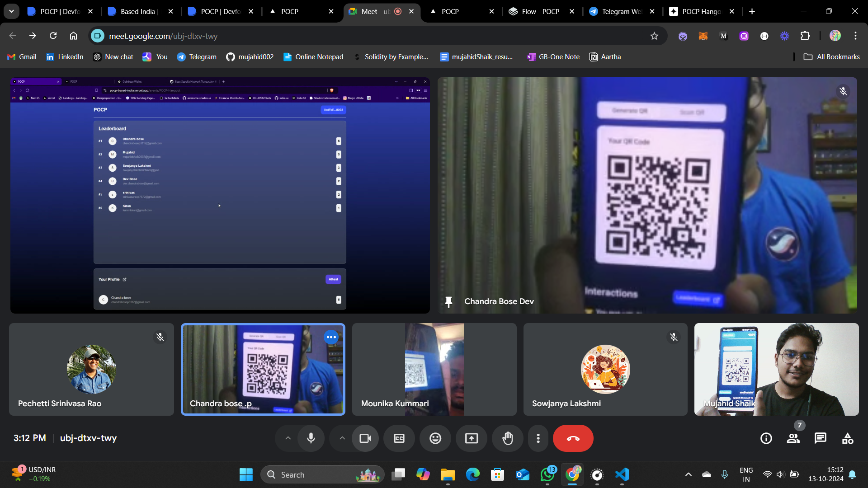The width and height of the screenshot is (868, 488).
Task: Expand camera video settings arrow
Action: (342, 438)
